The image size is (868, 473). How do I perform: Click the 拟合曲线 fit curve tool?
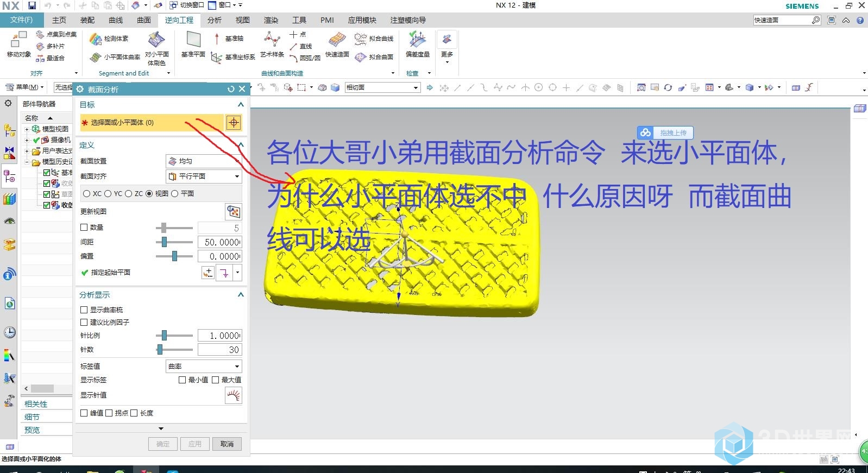(374, 39)
